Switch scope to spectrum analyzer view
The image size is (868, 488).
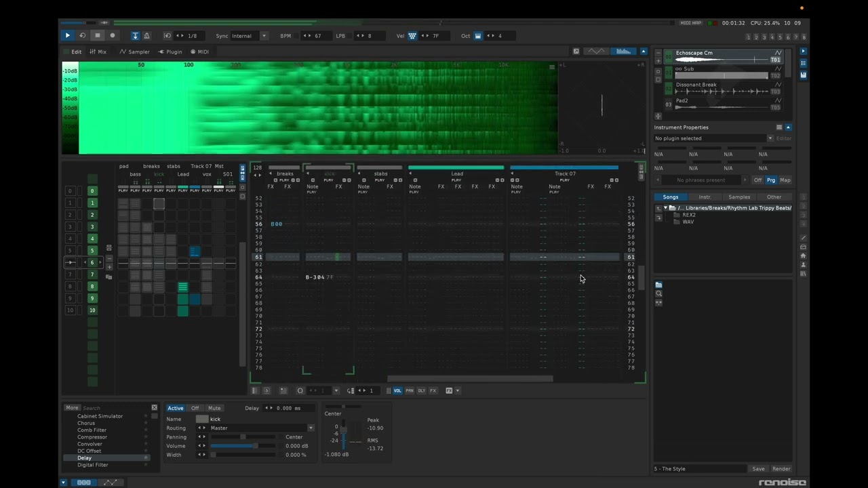pos(623,52)
